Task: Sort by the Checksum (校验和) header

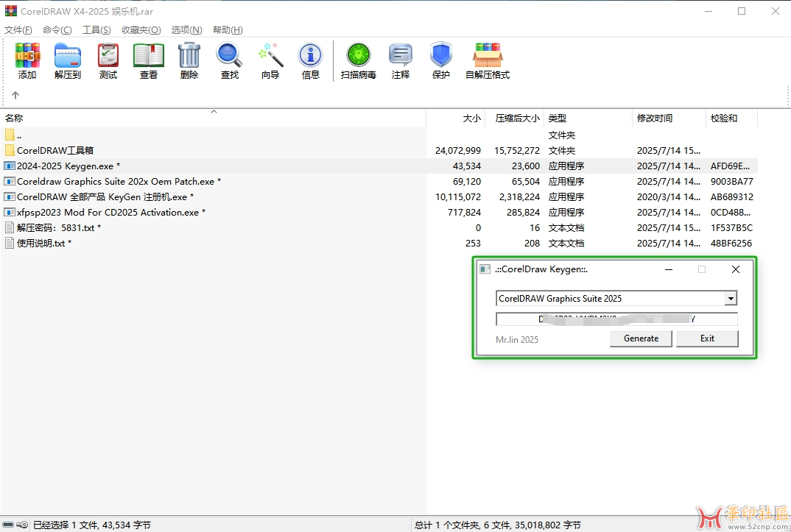Action: (x=731, y=118)
